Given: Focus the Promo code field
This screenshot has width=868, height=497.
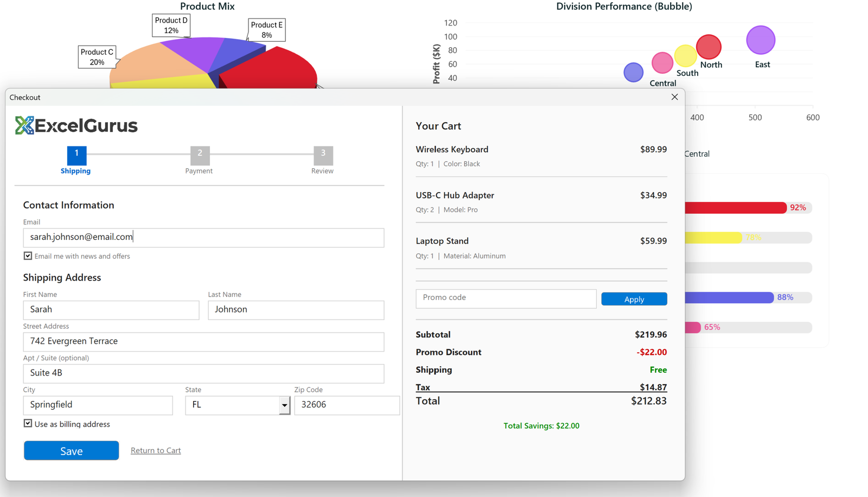Looking at the screenshot, I should (506, 298).
